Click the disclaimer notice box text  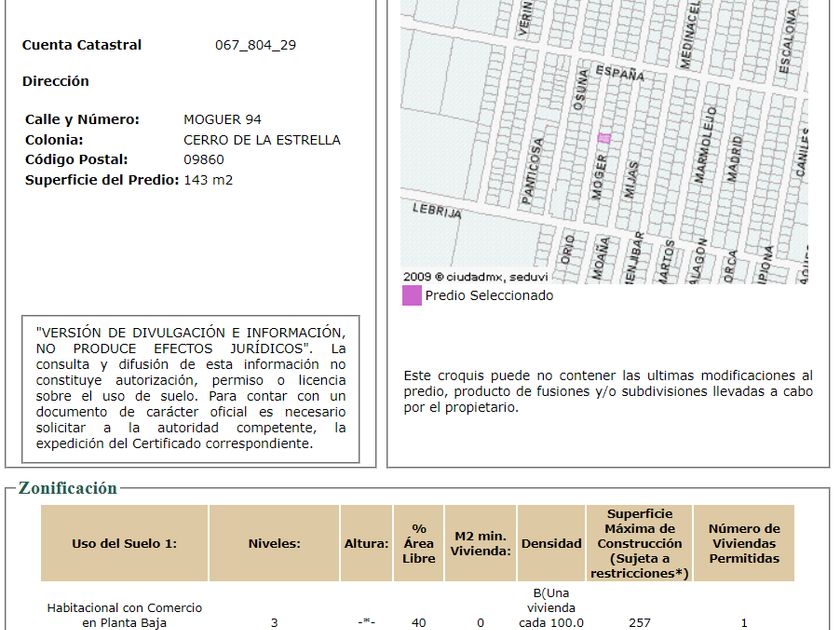click(x=190, y=389)
